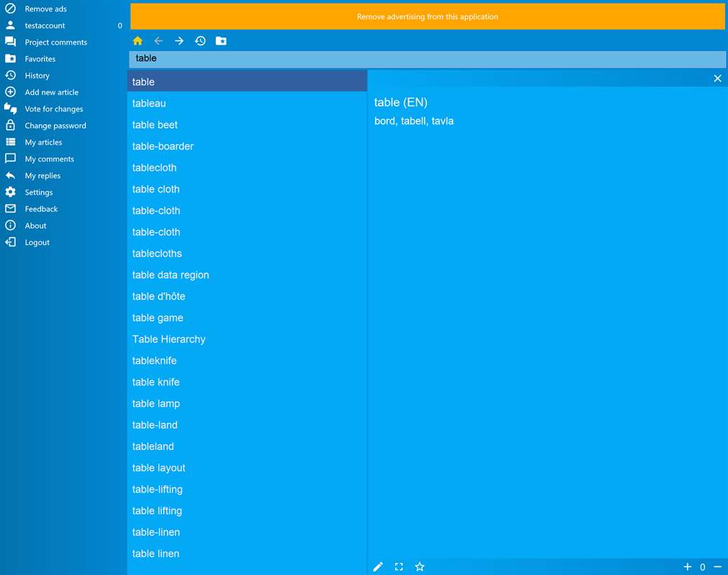
Task: Upvote the article with the plus icon
Action: pyautogui.click(x=688, y=566)
